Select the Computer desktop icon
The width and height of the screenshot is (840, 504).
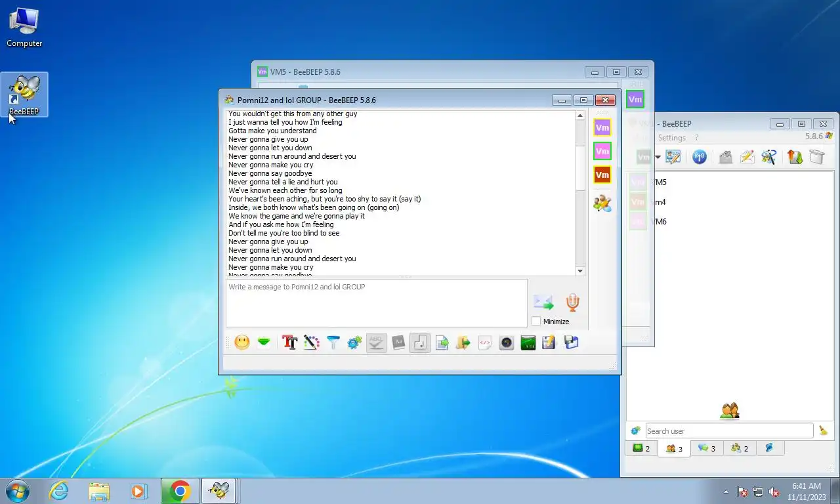[x=24, y=28]
